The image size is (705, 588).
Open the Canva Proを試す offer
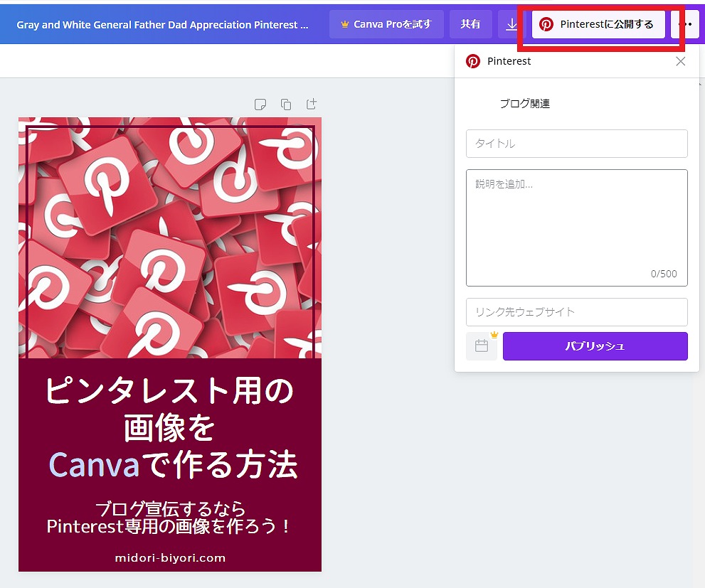pos(386,24)
